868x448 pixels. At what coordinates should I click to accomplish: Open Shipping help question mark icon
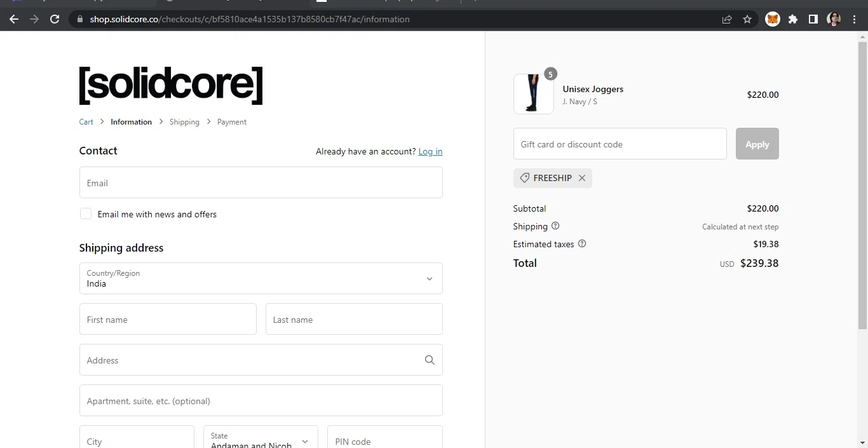[x=555, y=226]
